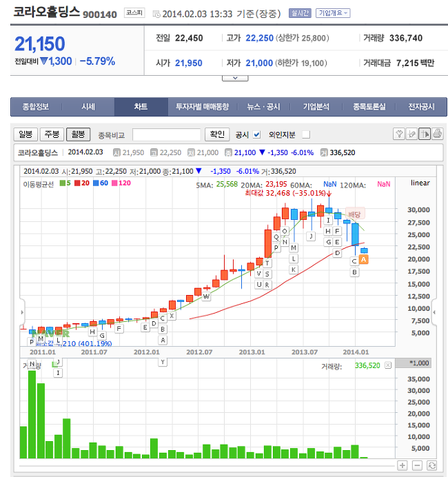Image resolution: width=448 pixels, height=477 pixels.
Task: Open disclosure marker V on chart
Action: [x=258, y=274]
